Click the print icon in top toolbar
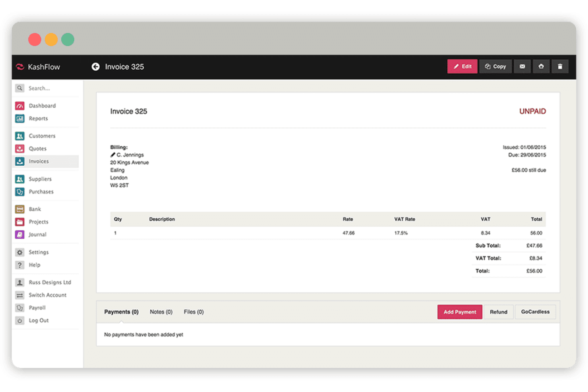This screenshot has width=588, height=392. (x=541, y=66)
